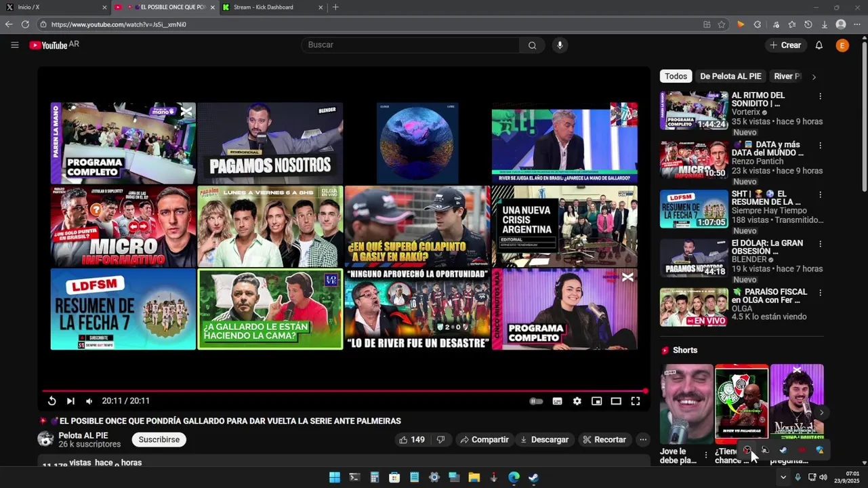Click the Pelota AL PIE channel name
Screen dimensions: 868x488
(x=83, y=435)
